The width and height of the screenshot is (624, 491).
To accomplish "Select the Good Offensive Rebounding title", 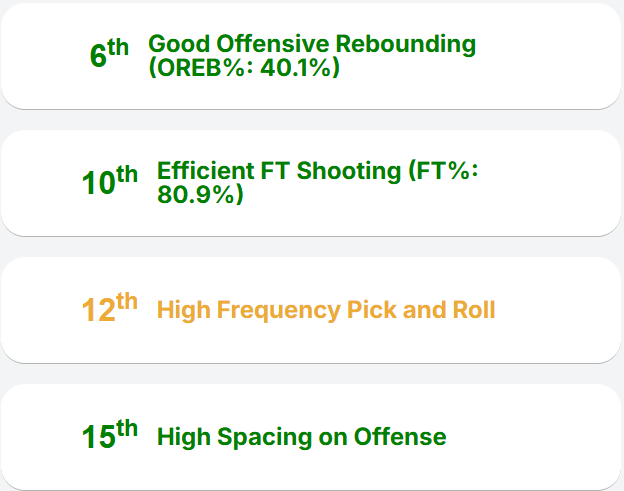I will [312, 44].
